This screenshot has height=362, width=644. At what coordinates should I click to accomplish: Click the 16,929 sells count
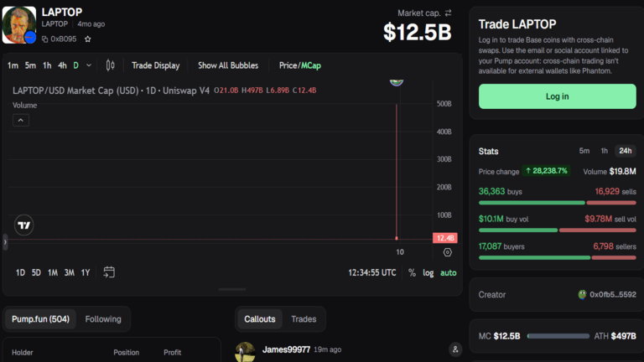tap(607, 191)
